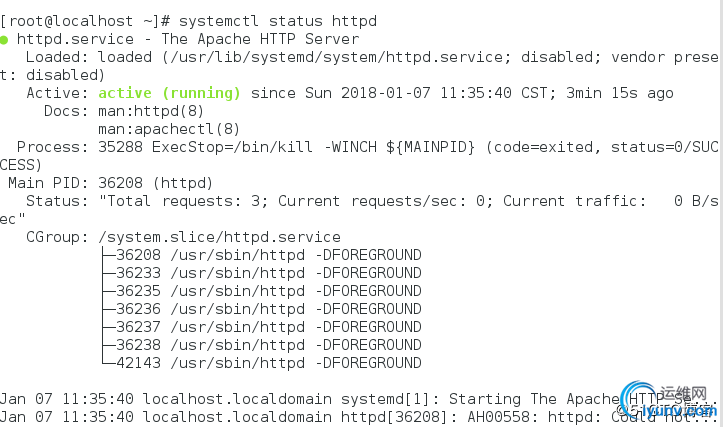Screen dimensions: 723x427
Task: Click the green 'active (running)' status text
Action: pos(169,93)
